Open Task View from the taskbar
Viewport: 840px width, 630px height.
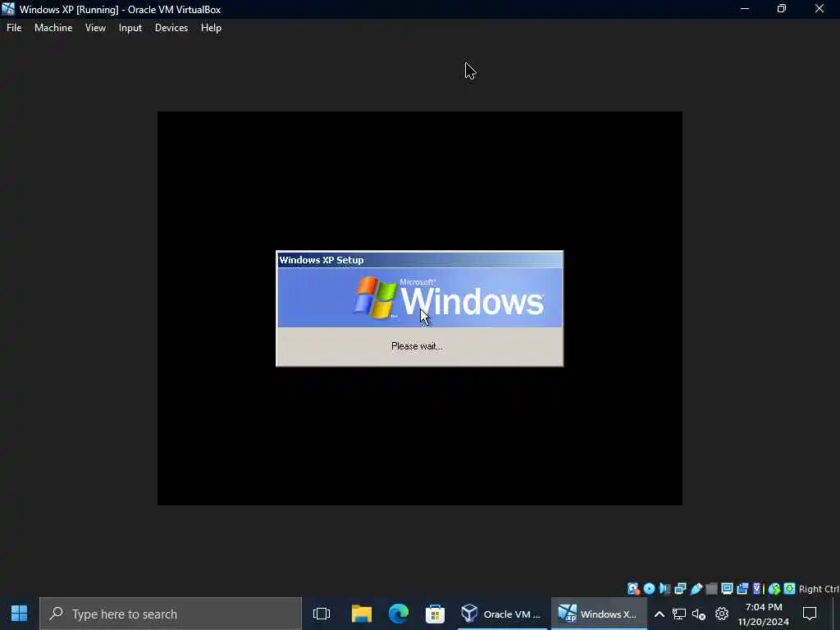(x=322, y=614)
